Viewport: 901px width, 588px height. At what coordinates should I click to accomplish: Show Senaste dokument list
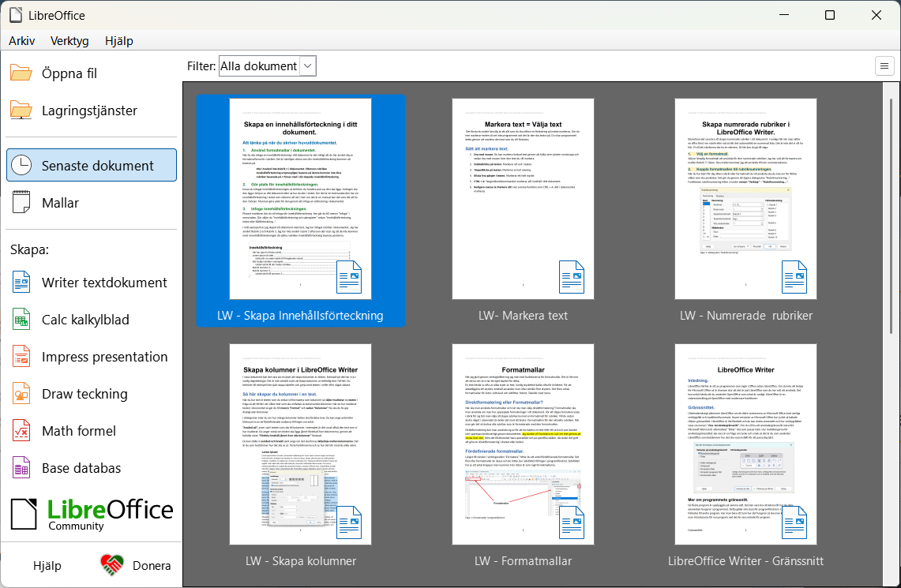[92, 166]
